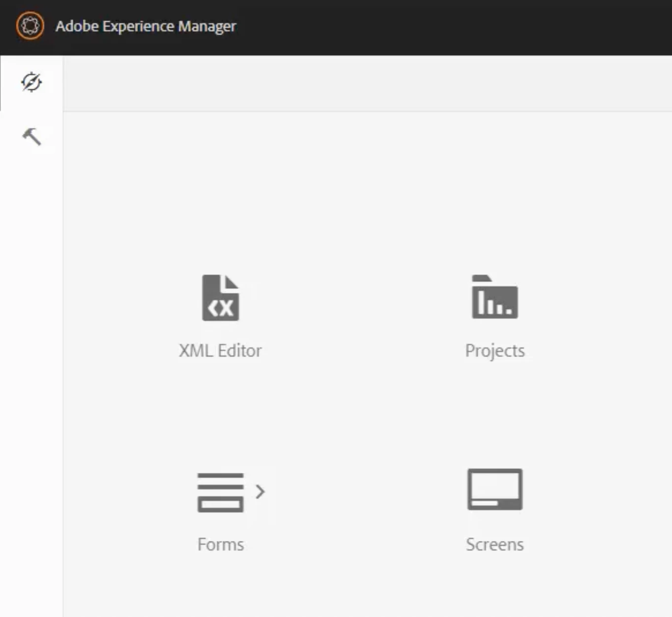Click the Adobe Experience Manager title text
The image size is (672, 617).
click(146, 26)
